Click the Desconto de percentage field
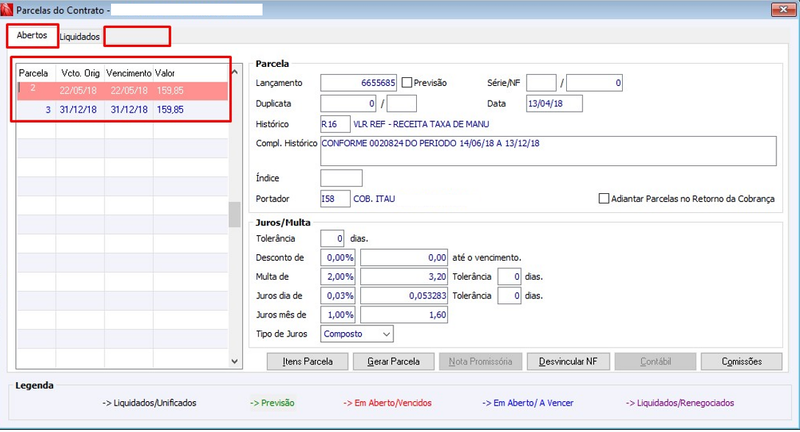Screen dimensions: 800x432 click(338, 258)
